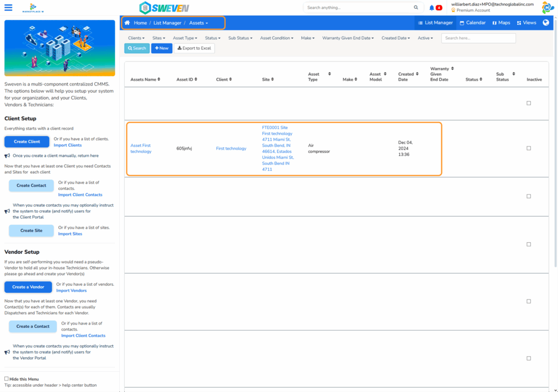
Task: Sort by Asset Model column arrows
Action: [x=385, y=74]
